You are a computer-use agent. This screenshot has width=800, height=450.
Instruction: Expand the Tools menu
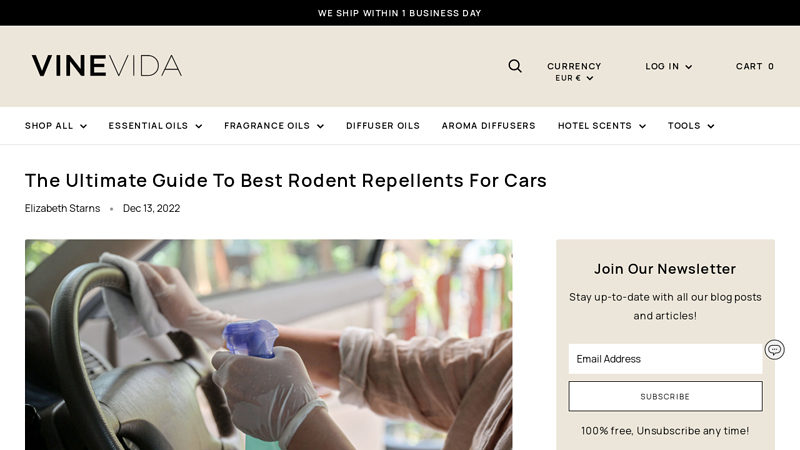[x=691, y=126]
